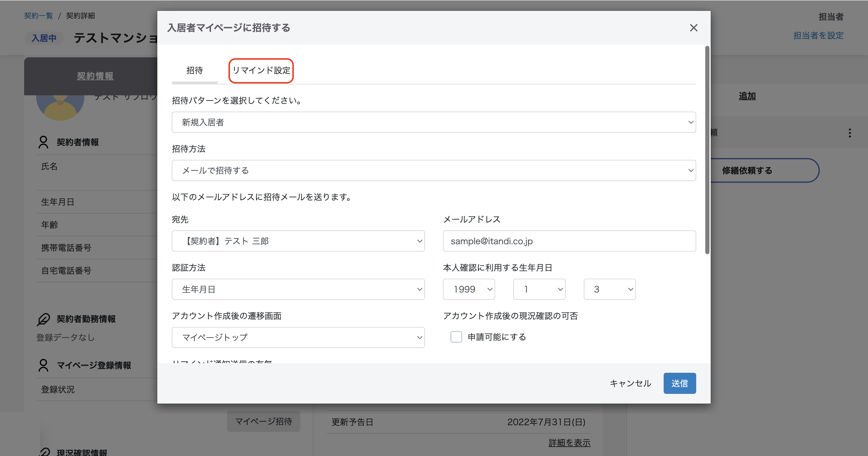This screenshot has height=456, width=868.
Task: Click the 生年月日 row label in background
Action: [x=58, y=202]
